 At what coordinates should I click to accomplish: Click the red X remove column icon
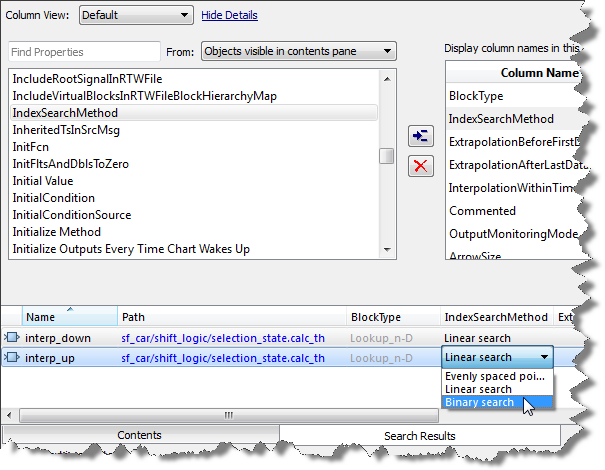click(x=422, y=165)
